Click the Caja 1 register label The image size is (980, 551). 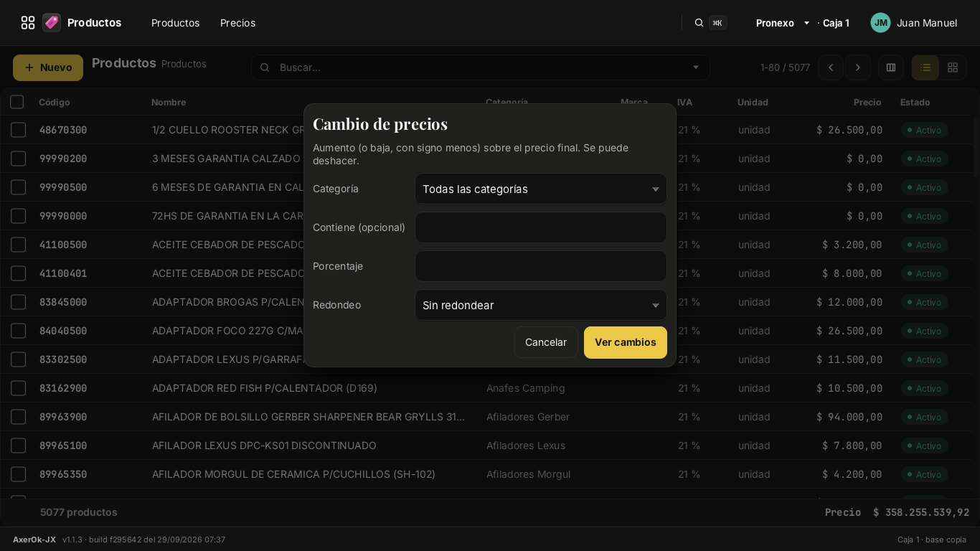click(836, 23)
